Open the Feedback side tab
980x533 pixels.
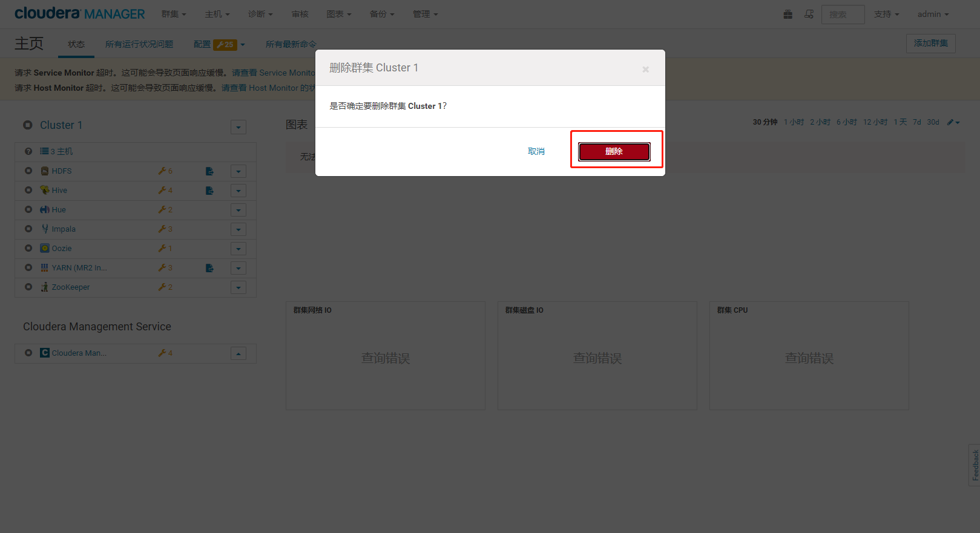(x=975, y=465)
